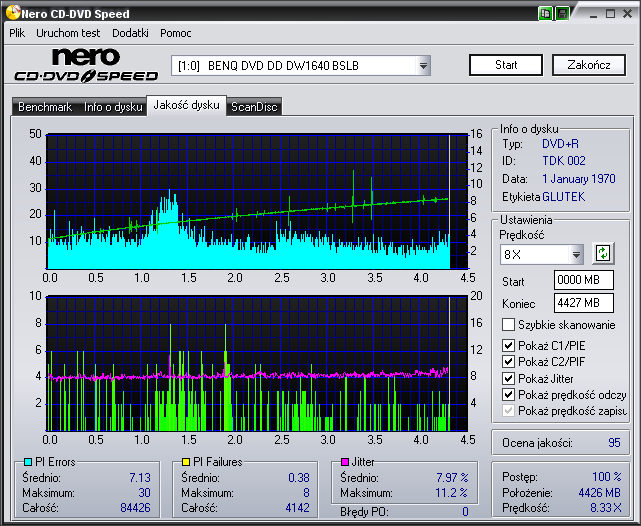The height and width of the screenshot is (526, 641).
Task: Open the Plik menu
Action: [17, 33]
